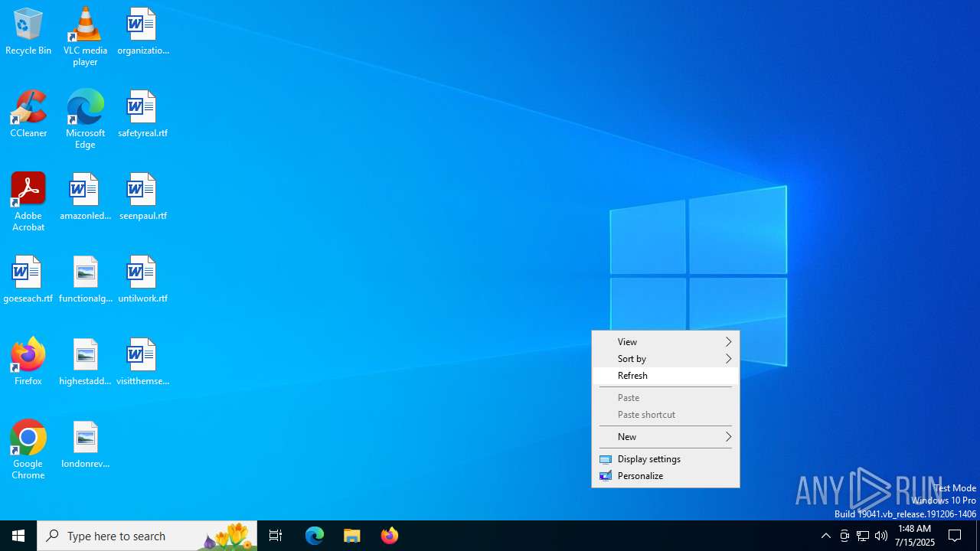Image resolution: width=980 pixels, height=551 pixels.
Task: Open the Action Center notifications icon
Action: (955, 536)
